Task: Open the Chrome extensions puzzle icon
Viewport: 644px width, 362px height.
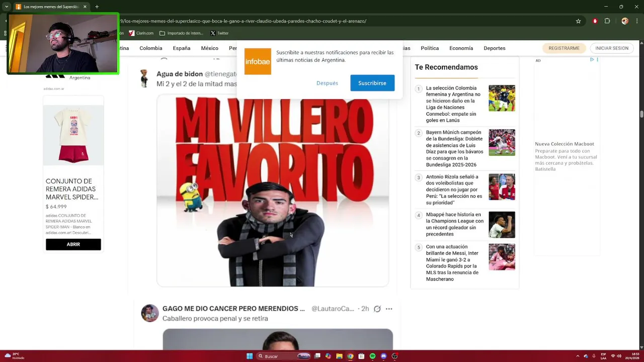Action: 607,21
